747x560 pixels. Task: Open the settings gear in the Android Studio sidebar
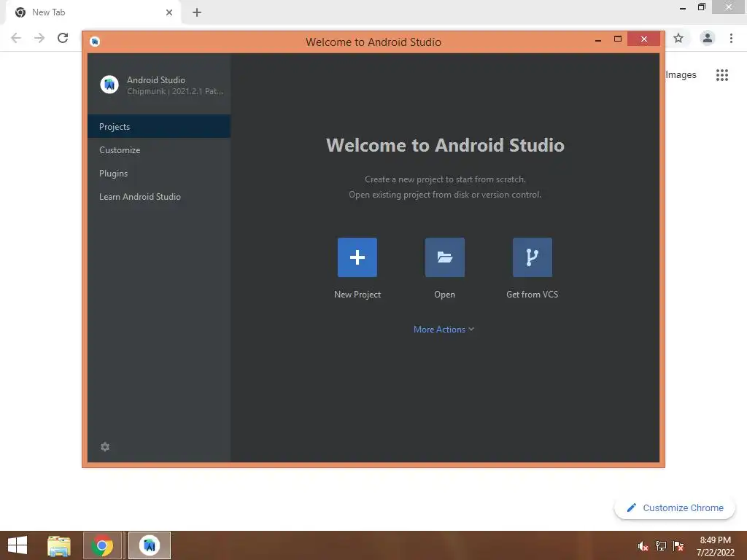coord(105,447)
